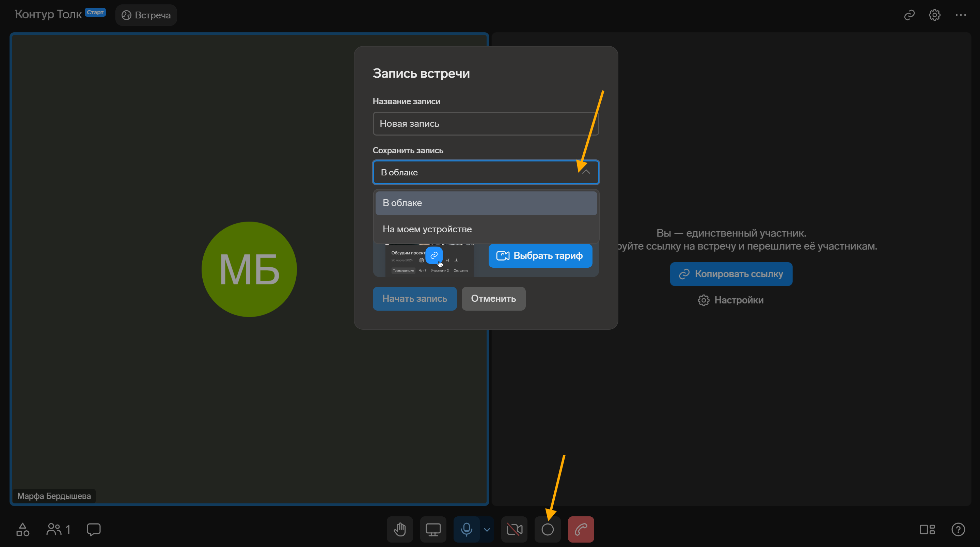
Task: Click the raise hand icon
Action: pos(400,529)
